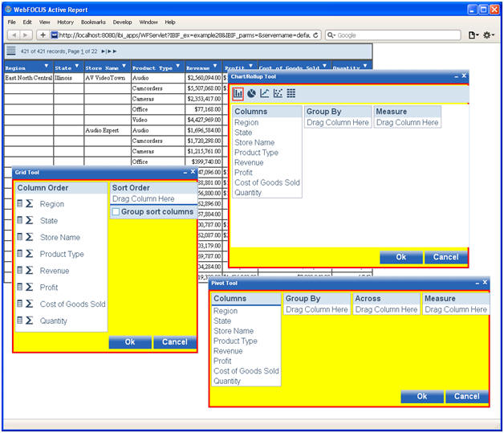The height and width of the screenshot is (433, 504).
Task: Open the Revenue column header dropdown
Action: pos(215,66)
